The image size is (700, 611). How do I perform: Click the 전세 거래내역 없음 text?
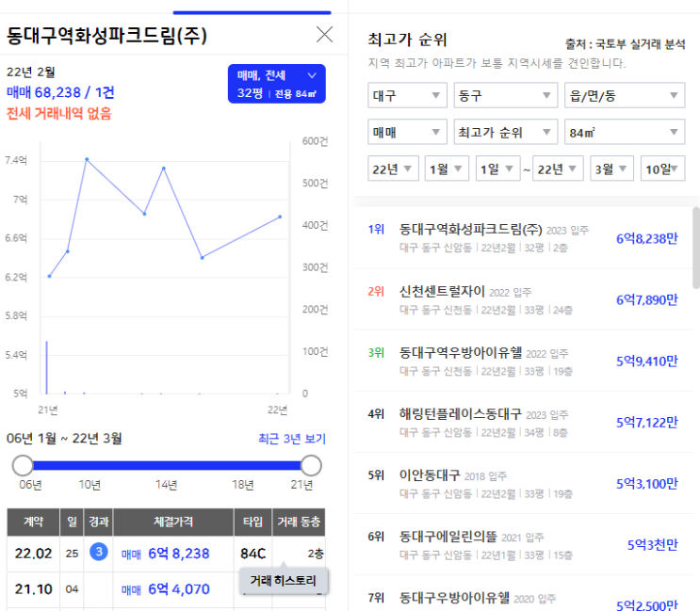[x=59, y=113]
